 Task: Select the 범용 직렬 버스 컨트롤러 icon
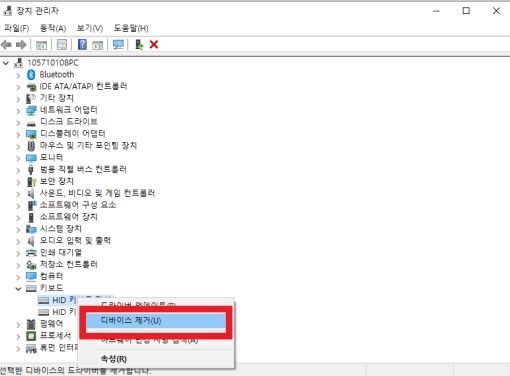[31, 170]
